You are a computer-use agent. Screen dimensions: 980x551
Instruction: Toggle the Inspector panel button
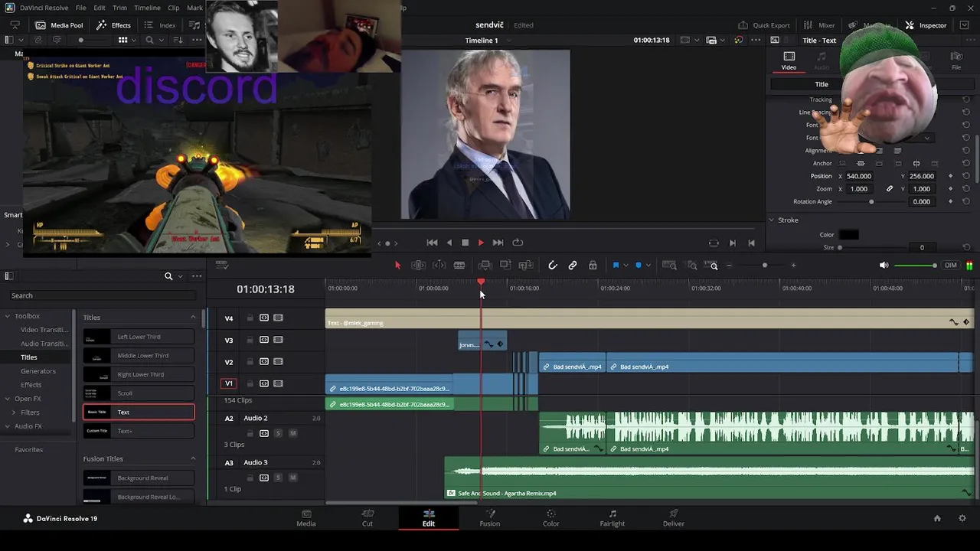coord(926,25)
